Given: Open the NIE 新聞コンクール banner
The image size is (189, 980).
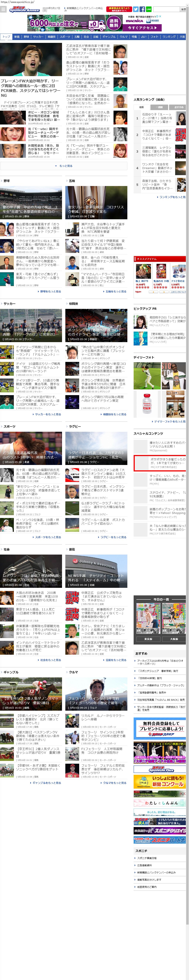Looking at the screenshot, I should point(160,781).
